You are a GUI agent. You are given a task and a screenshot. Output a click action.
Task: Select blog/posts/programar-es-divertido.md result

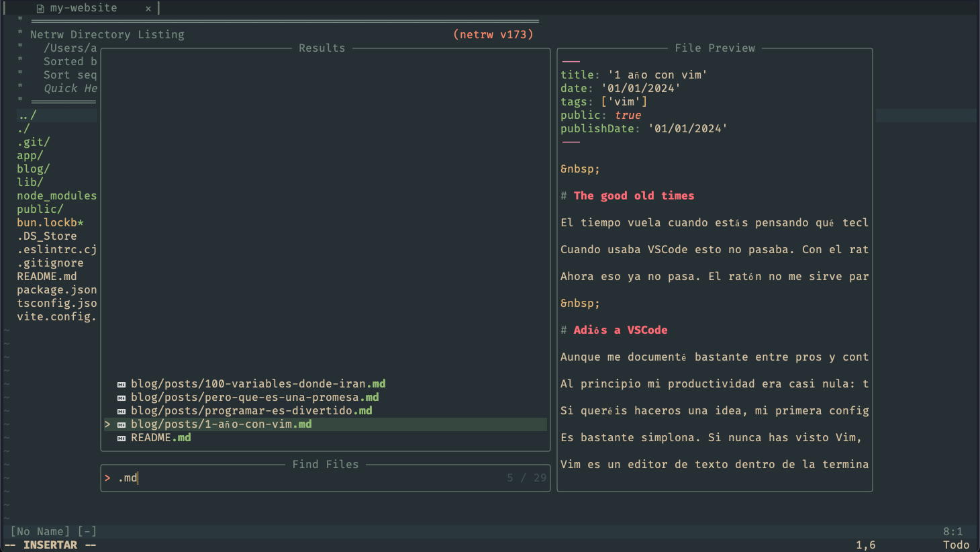click(x=251, y=411)
